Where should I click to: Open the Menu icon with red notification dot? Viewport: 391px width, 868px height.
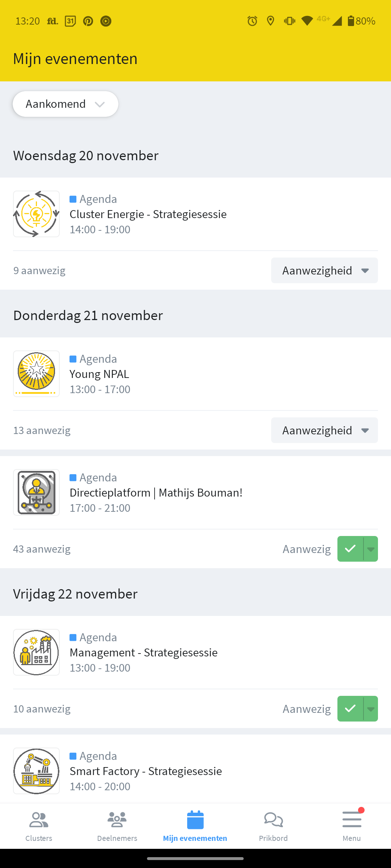(x=352, y=820)
